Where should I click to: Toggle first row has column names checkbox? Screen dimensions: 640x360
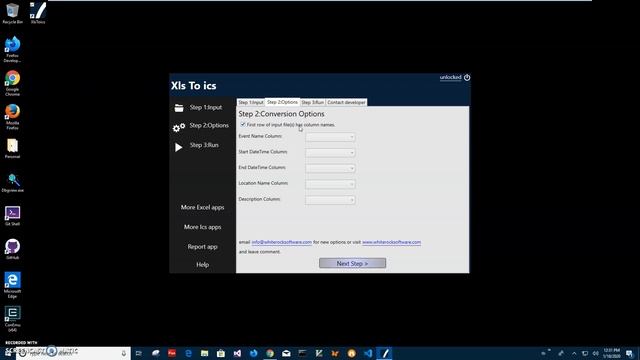243,124
